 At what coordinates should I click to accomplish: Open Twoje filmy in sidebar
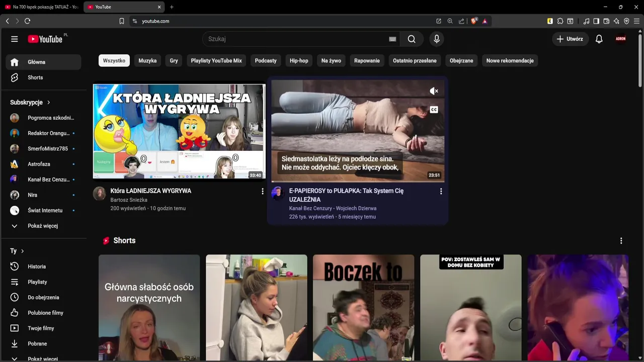tap(43, 328)
